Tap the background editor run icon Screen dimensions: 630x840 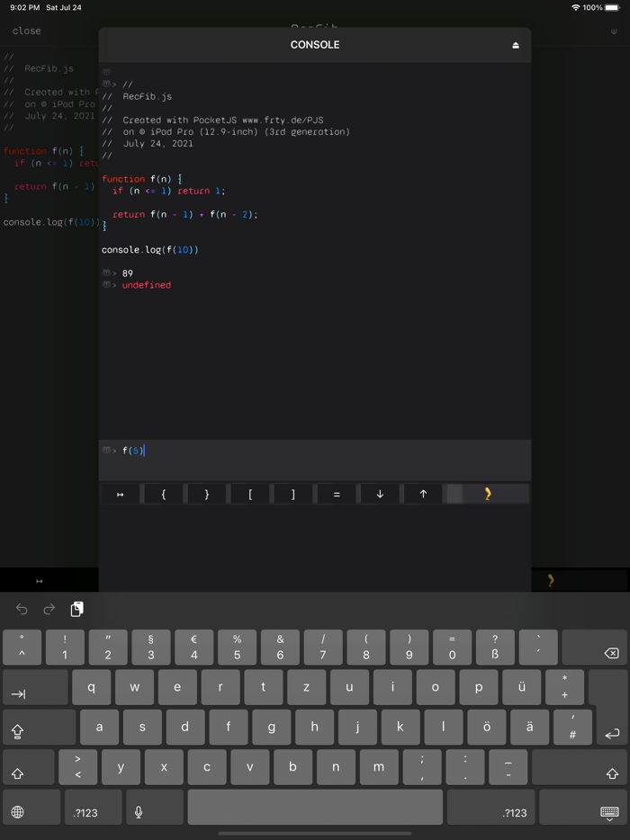tap(550, 581)
